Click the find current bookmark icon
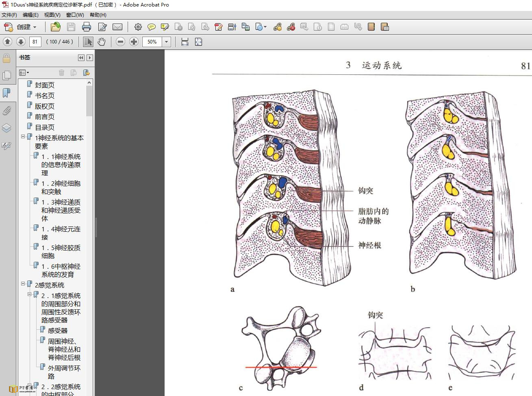532x396 pixels. tap(86, 72)
